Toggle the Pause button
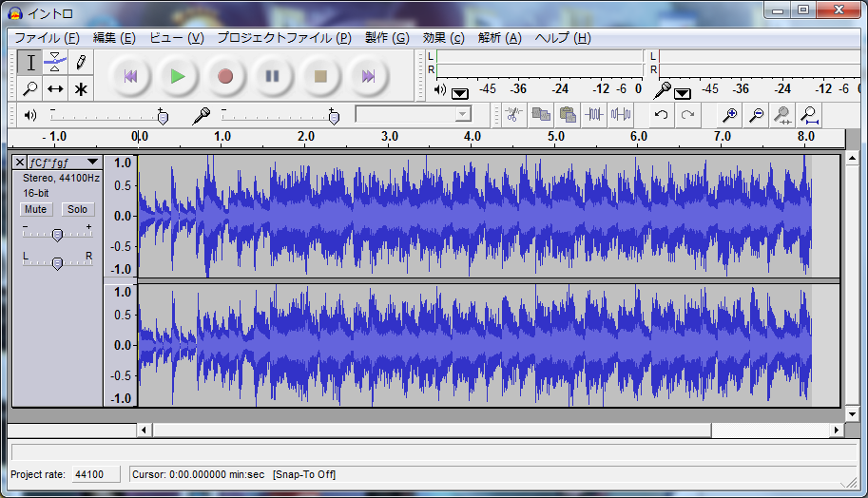This screenshot has height=498, width=868. [273, 76]
